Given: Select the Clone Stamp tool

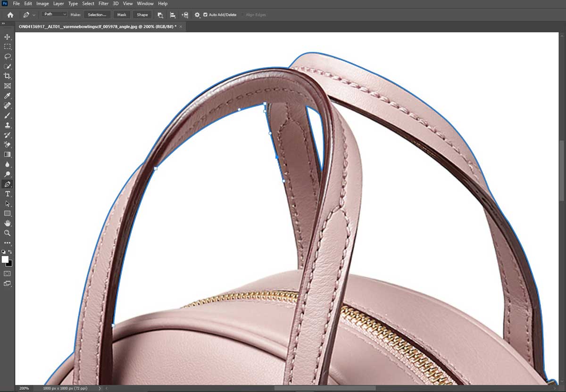Looking at the screenshot, I should click(7, 125).
